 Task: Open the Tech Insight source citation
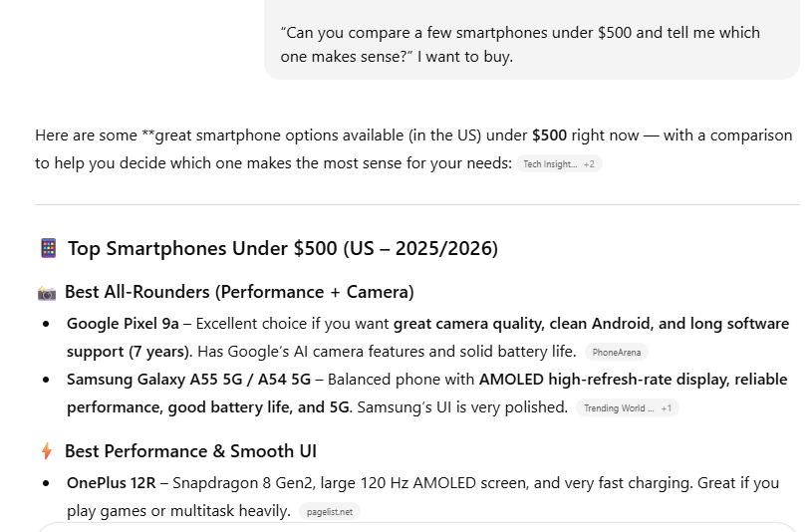pos(547,164)
